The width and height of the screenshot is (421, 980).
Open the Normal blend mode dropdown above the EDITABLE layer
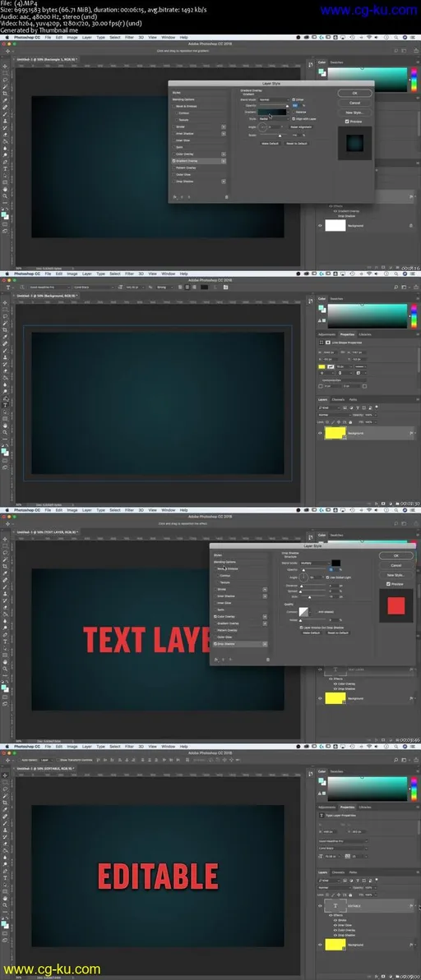[x=335, y=886]
